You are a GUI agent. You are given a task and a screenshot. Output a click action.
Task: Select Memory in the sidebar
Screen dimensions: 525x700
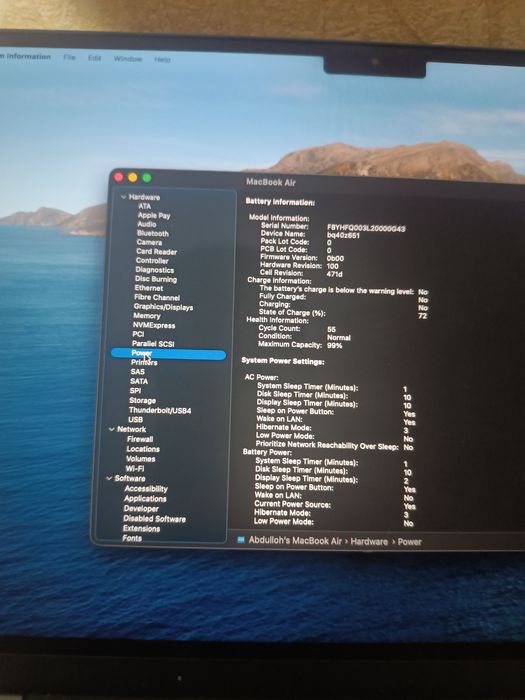tap(147, 316)
